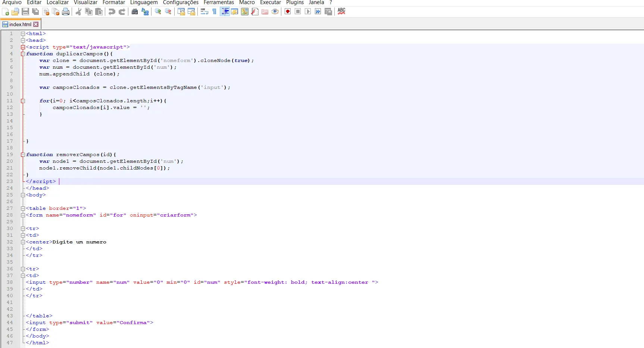Open the Plugins menu
The height and width of the screenshot is (348, 644).
295,3
